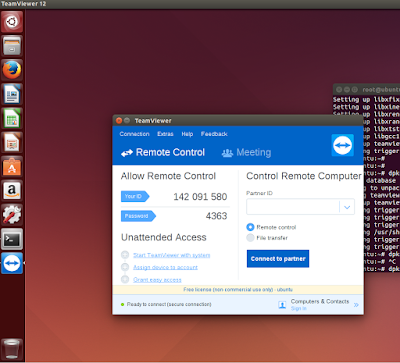The width and height of the screenshot is (400, 363).
Task: Click the Your ID value 142 091 580
Action: [200, 197]
